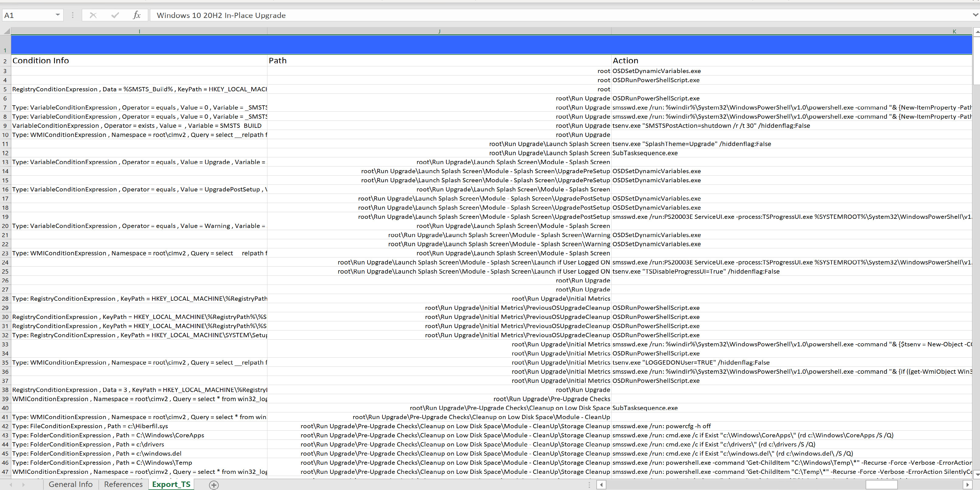Click the Cancel entry X icon

click(x=93, y=15)
